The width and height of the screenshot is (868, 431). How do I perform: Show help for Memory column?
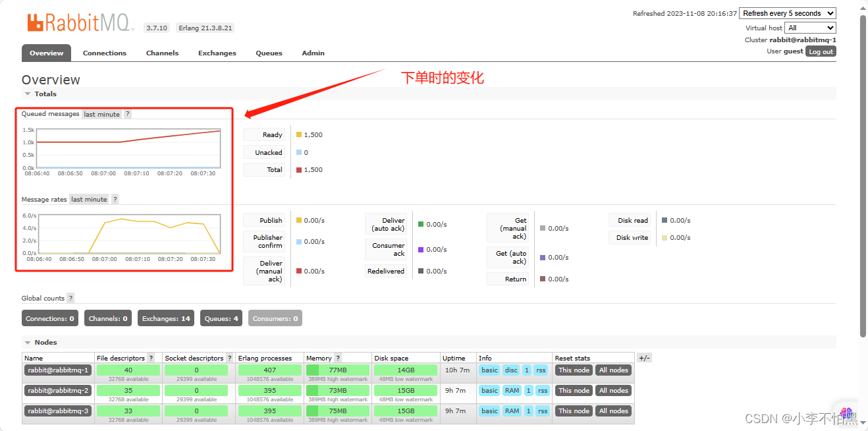338,358
